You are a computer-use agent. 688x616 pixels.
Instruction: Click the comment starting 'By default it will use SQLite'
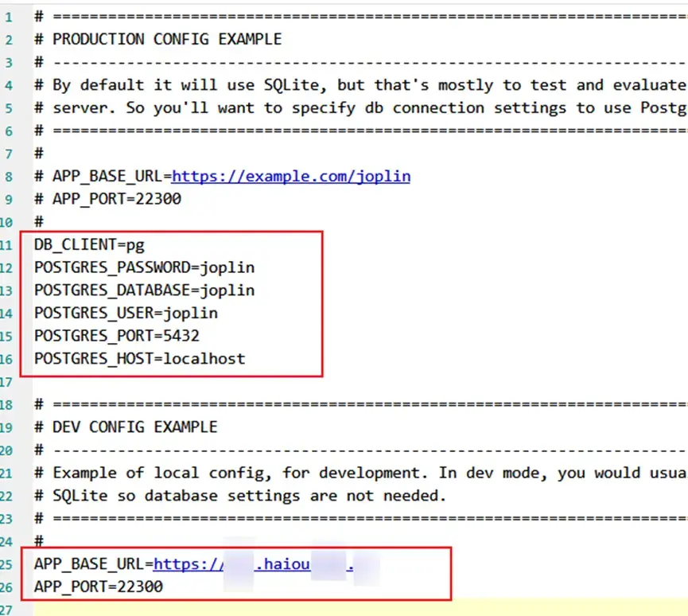coord(358,85)
